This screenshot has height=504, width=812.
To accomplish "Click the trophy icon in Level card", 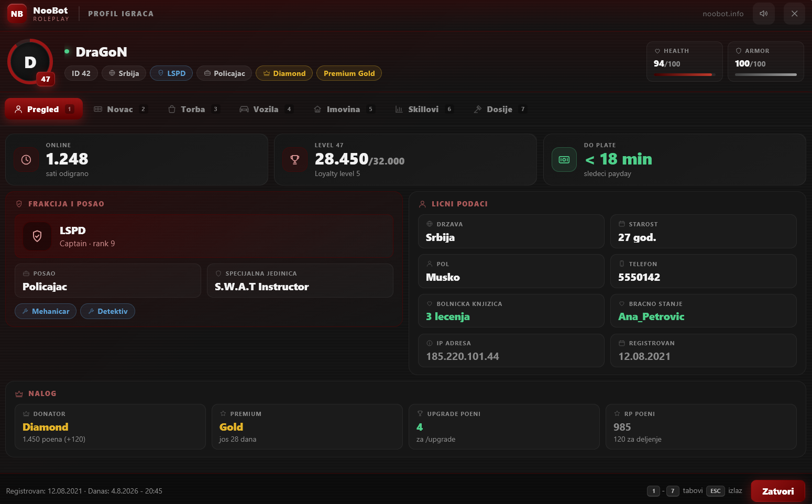I will [x=295, y=160].
